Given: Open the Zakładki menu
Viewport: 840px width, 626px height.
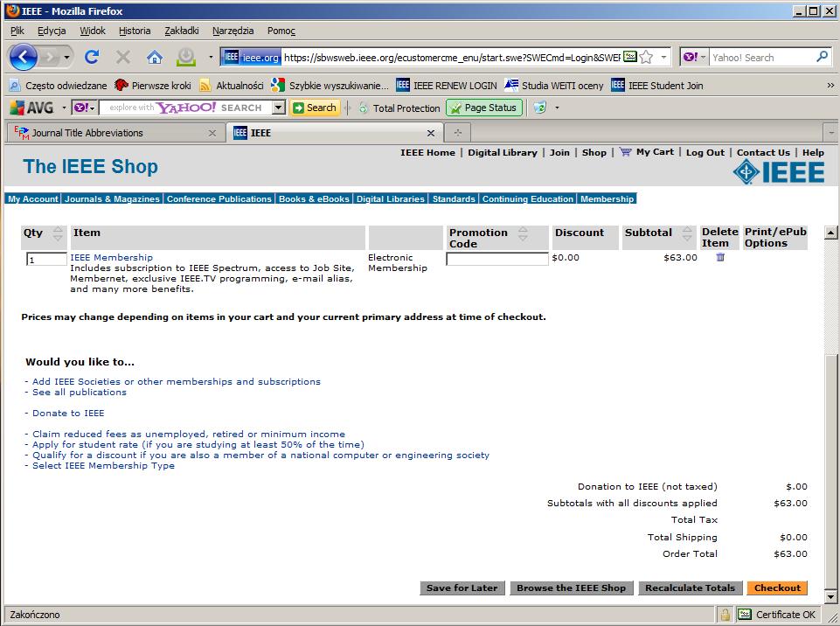Looking at the screenshot, I should tap(182, 31).
